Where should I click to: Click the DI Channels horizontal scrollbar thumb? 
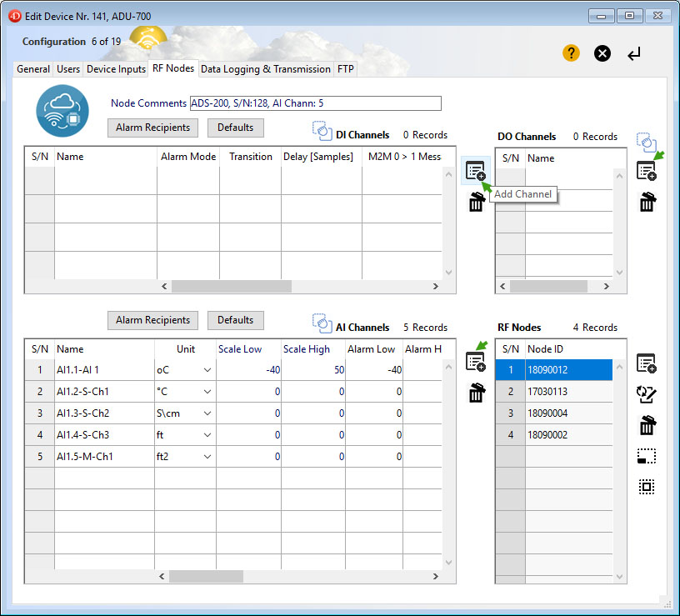(232, 286)
